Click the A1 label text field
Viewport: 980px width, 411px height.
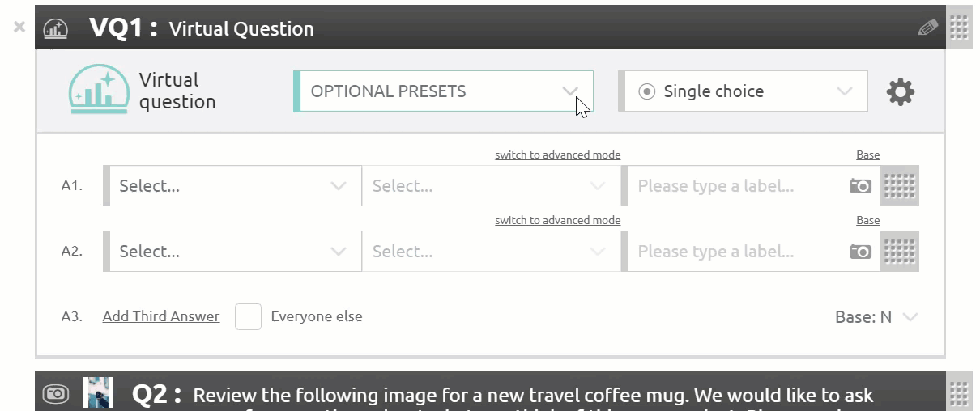pos(737,186)
